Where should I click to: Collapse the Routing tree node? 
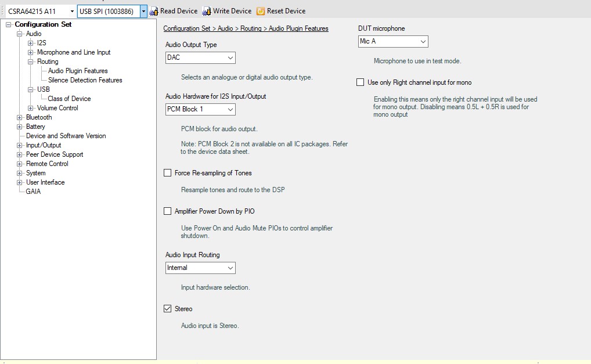31,62
